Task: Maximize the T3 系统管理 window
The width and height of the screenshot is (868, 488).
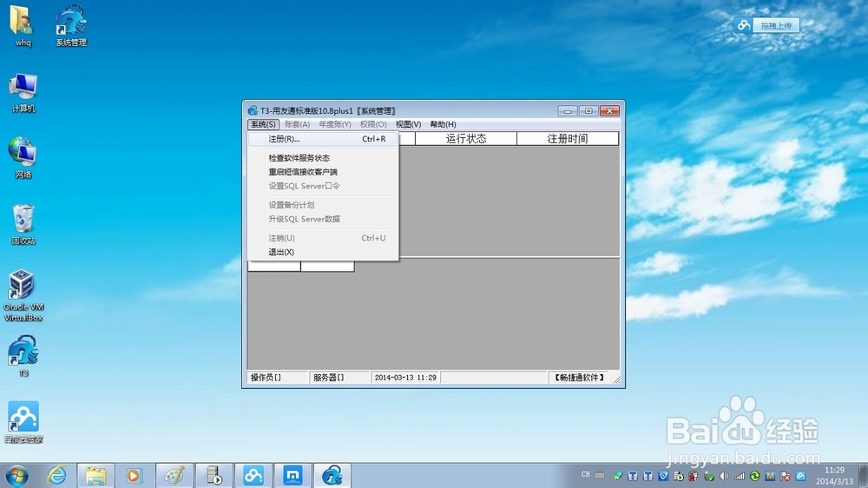Action: tap(589, 111)
